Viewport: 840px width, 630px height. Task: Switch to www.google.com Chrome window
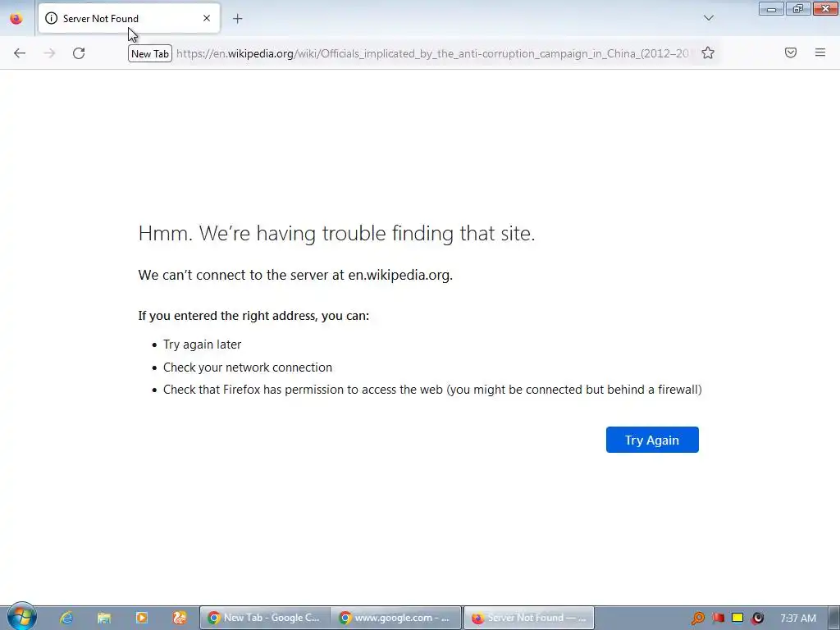396,618
